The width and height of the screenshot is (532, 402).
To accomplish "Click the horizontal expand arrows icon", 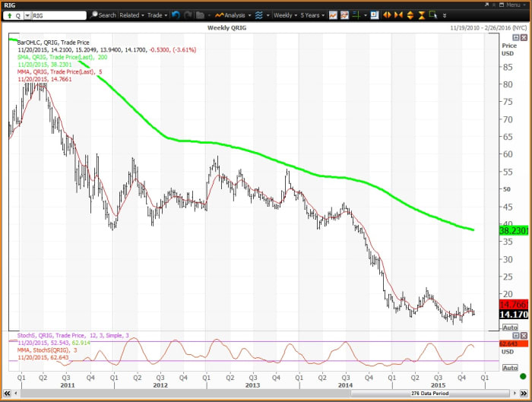I will pos(387,15).
